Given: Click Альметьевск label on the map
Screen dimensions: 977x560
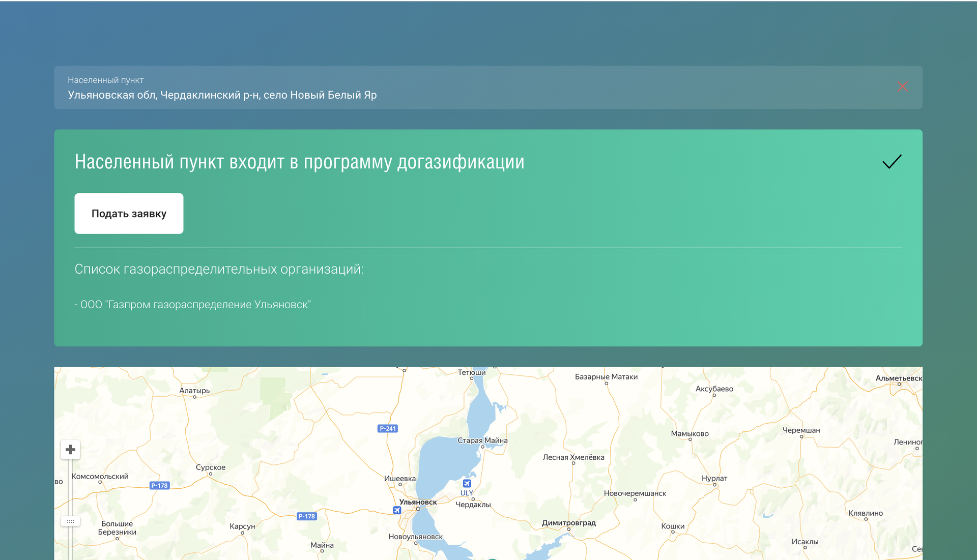Looking at the screenshot, I should [898, 378].
